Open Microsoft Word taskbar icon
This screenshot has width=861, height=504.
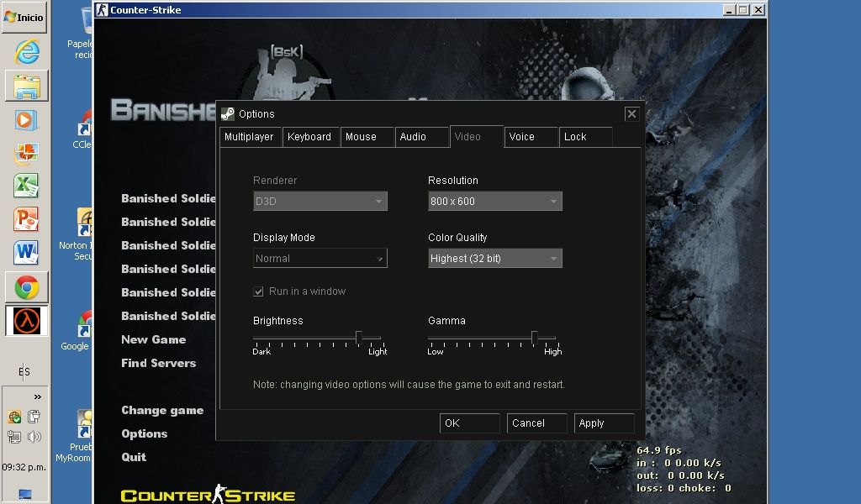click(27, 252)
